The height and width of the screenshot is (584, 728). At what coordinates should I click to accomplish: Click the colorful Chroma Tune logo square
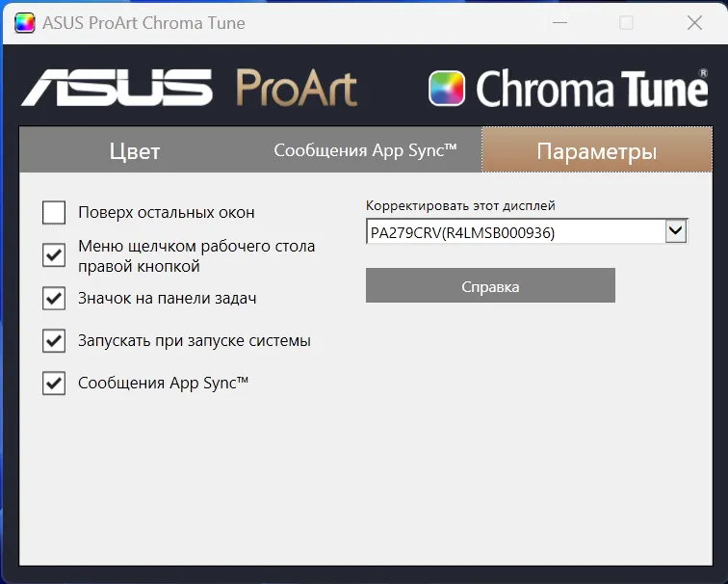pos(447,89)
